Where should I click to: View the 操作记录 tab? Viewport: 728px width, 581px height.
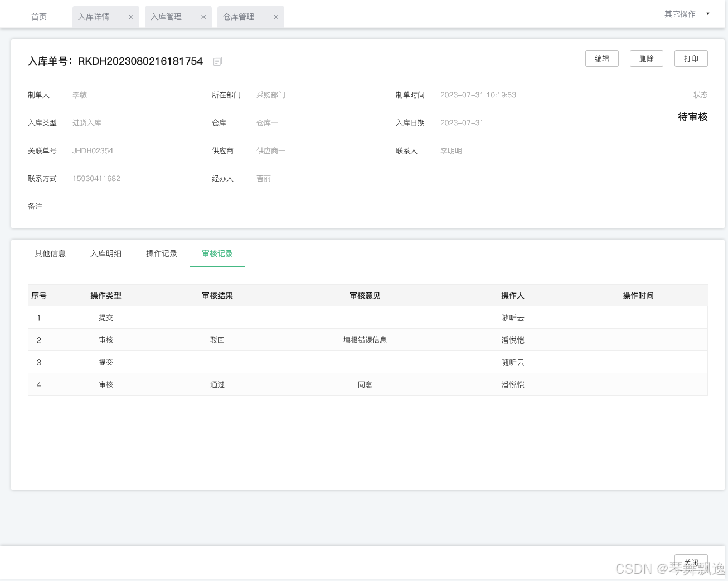[162, 253]
